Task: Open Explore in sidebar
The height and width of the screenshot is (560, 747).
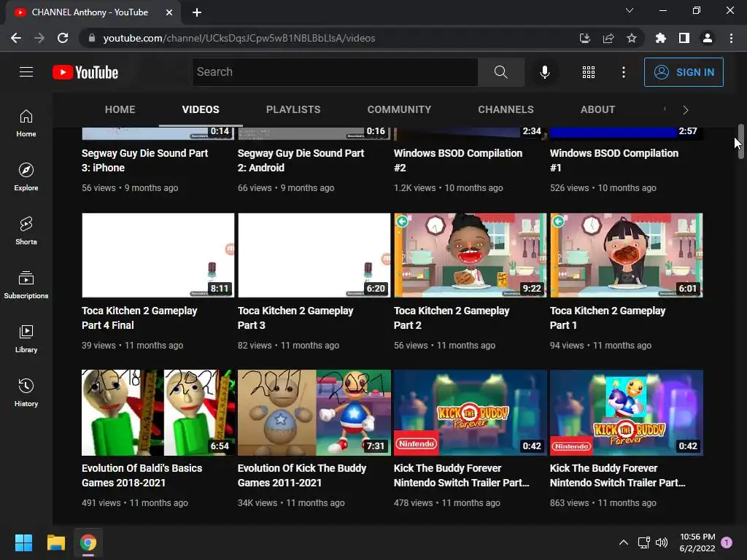Action: (26, 177)
